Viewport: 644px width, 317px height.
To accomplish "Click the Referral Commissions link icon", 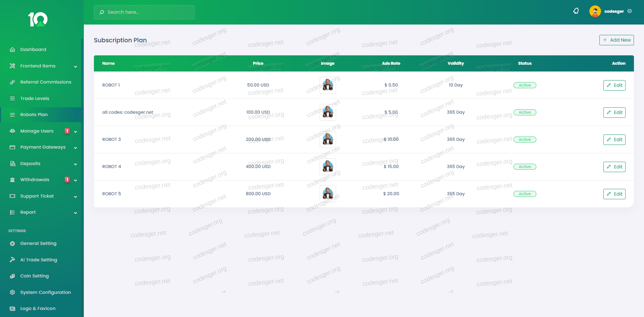I will pos(12,82).
